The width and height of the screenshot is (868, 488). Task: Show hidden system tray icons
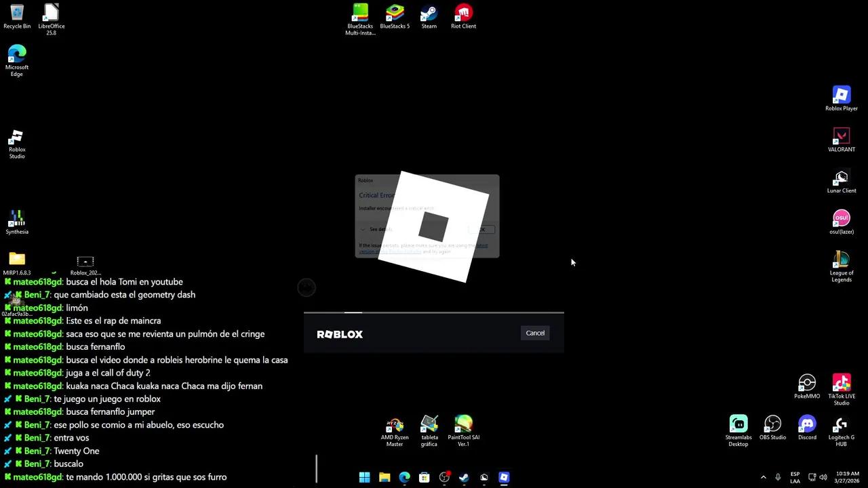[763, 477]
